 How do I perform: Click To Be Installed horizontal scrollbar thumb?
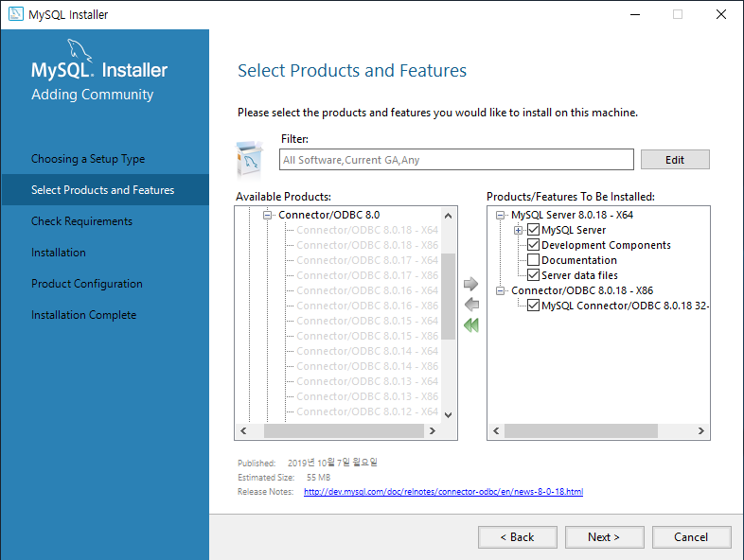point(581,431)
